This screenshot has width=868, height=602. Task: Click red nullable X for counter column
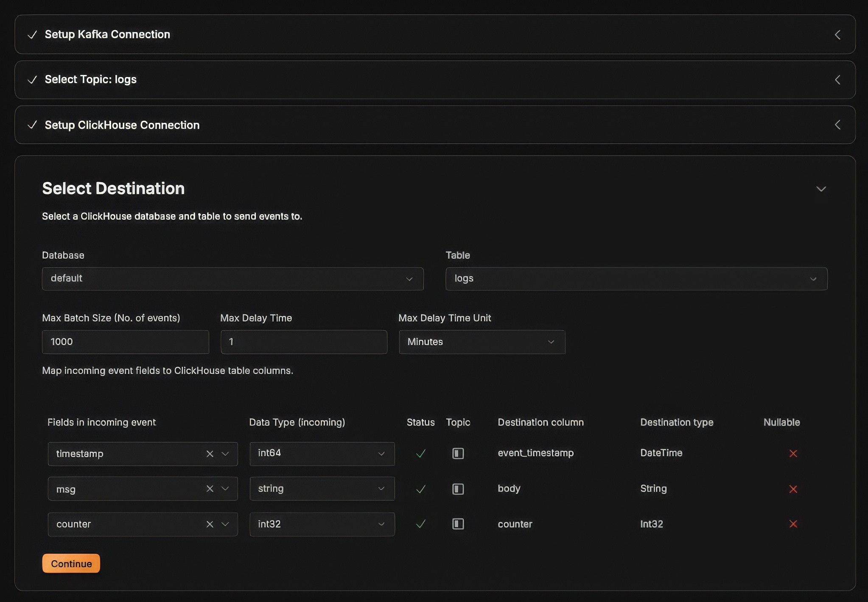(x=793, y=524)
